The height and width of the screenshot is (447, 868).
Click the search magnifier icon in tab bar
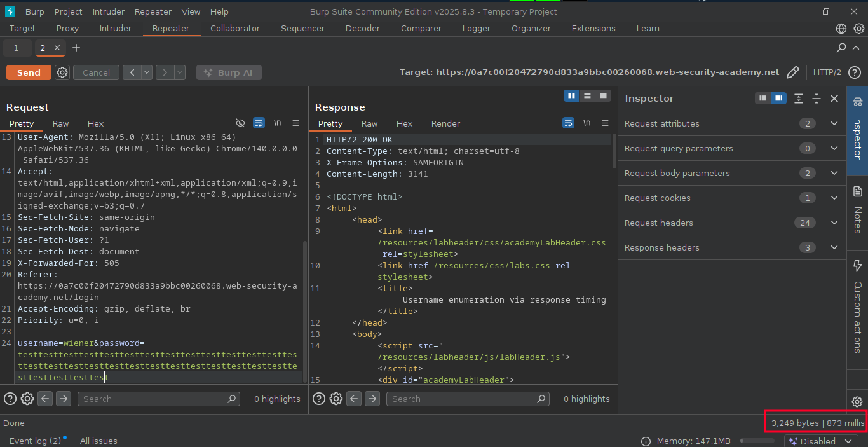[841, 48]
